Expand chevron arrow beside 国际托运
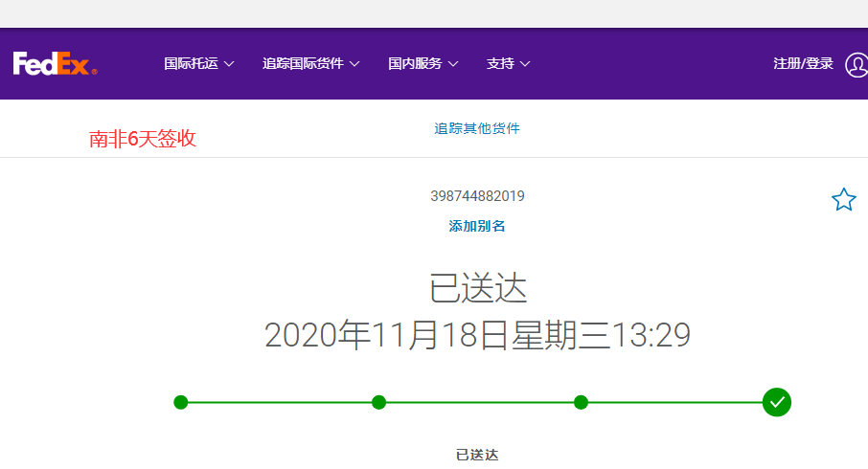The width and height of the screenshot is (868, 469). pos(228,64)
